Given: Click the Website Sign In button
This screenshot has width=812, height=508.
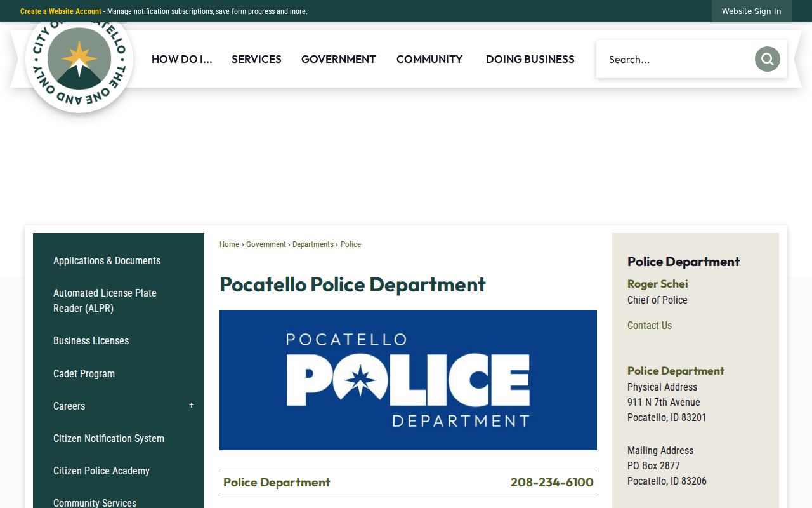Looking at the screenshot, I should tap(751, 11).
